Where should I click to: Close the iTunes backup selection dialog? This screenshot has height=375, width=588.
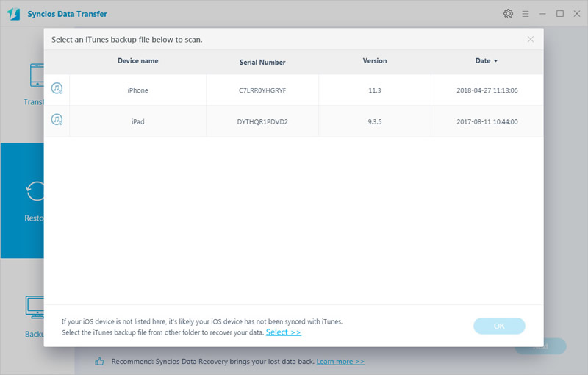coord(530,40)
